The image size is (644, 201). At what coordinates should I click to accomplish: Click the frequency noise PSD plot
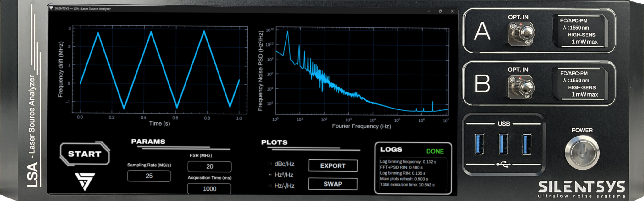[362, 71]
